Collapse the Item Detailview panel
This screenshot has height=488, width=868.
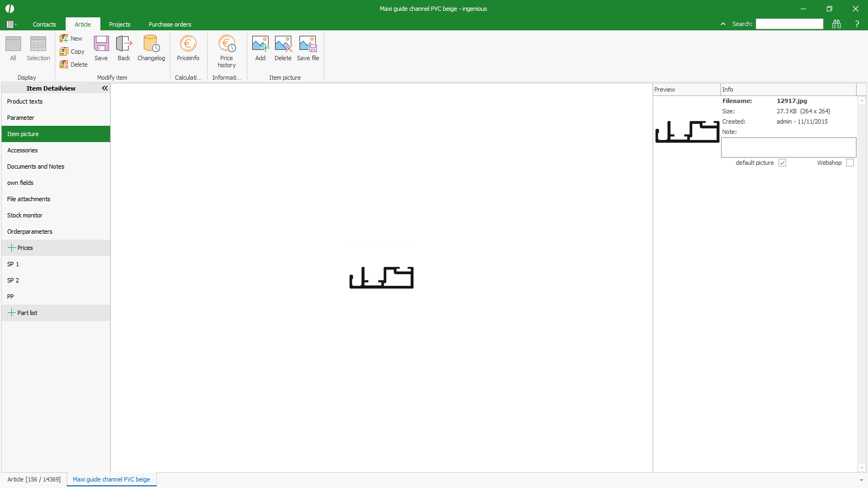(x=105, y=88)
